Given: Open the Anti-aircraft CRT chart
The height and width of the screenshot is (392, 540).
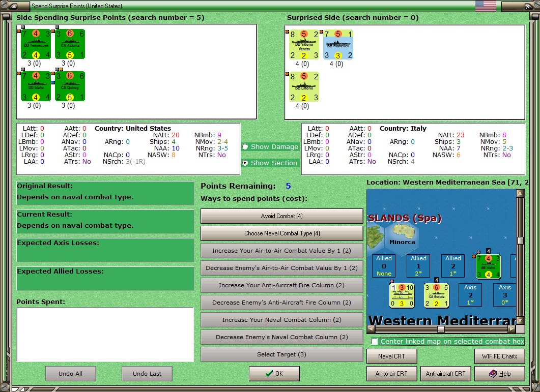Looking at the screenshot, I should [446, 374].
